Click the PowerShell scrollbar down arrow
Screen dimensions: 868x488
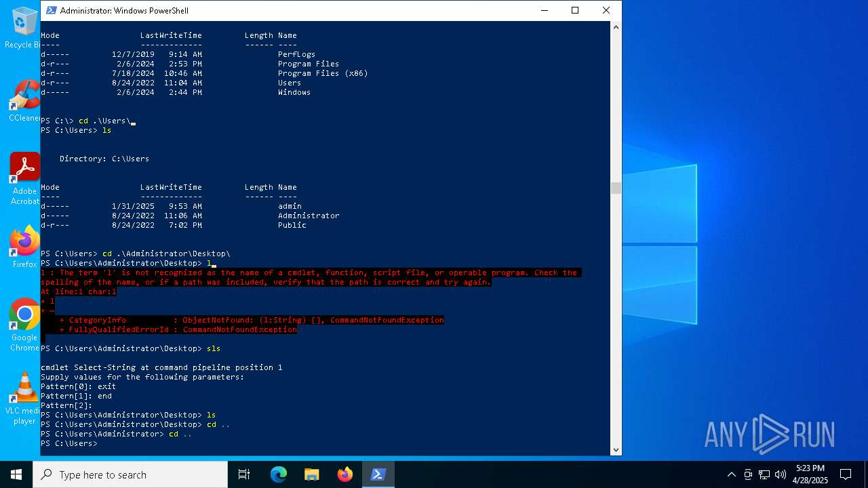[x=616, y=449]
